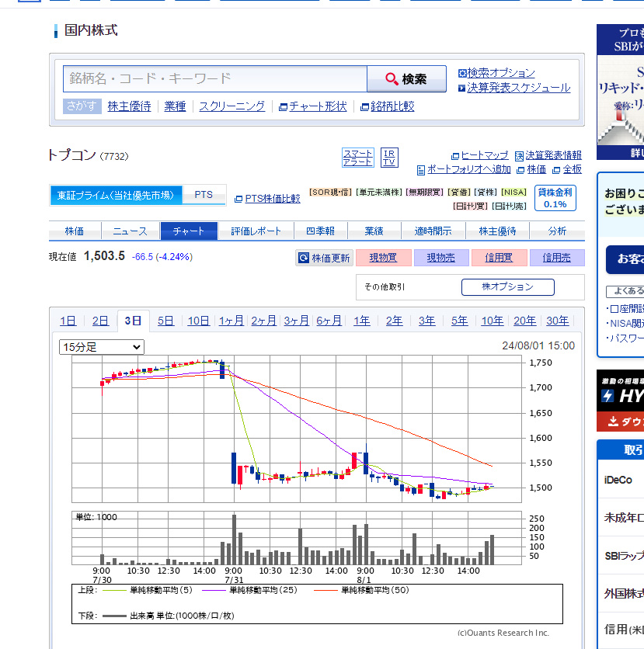This screenshot has height=649, width=644.
Task: Click 信用買 order button
Action: pyautogui.click(x=499, y=258)
